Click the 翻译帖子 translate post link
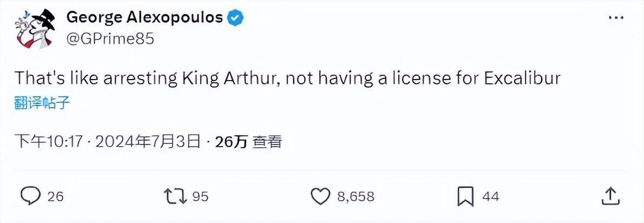Image resolution: width=644 pixels, height=223 pixels. (42, 103)
